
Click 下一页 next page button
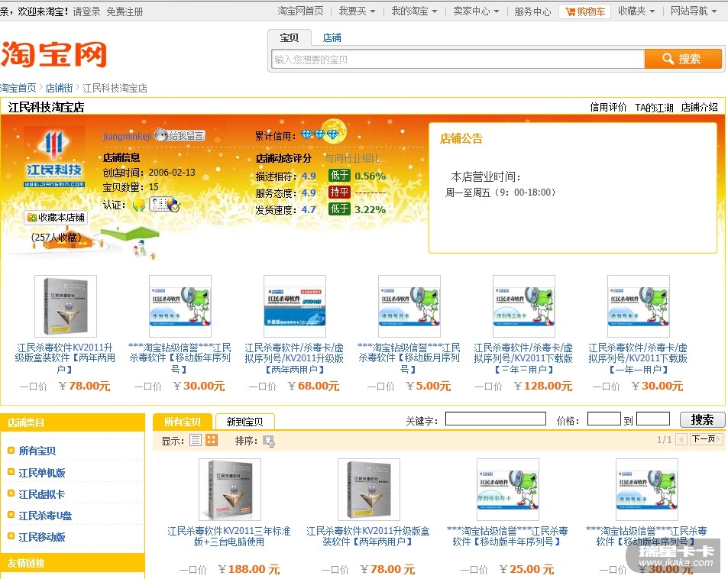click(706, 439)
